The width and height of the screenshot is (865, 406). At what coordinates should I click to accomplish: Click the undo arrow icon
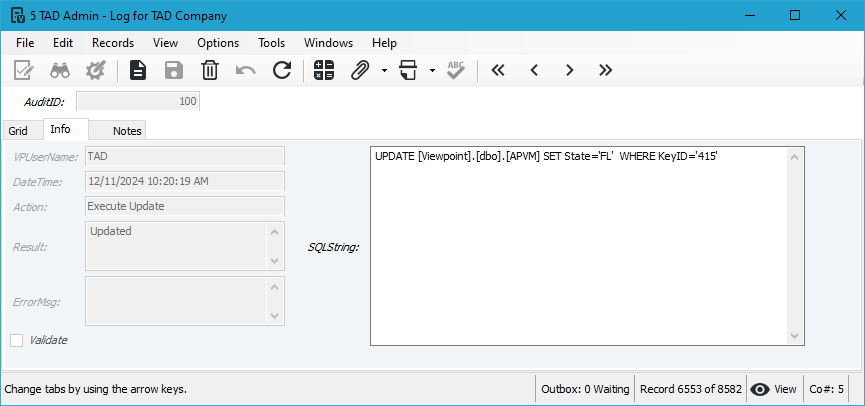(x=245, y=70)
